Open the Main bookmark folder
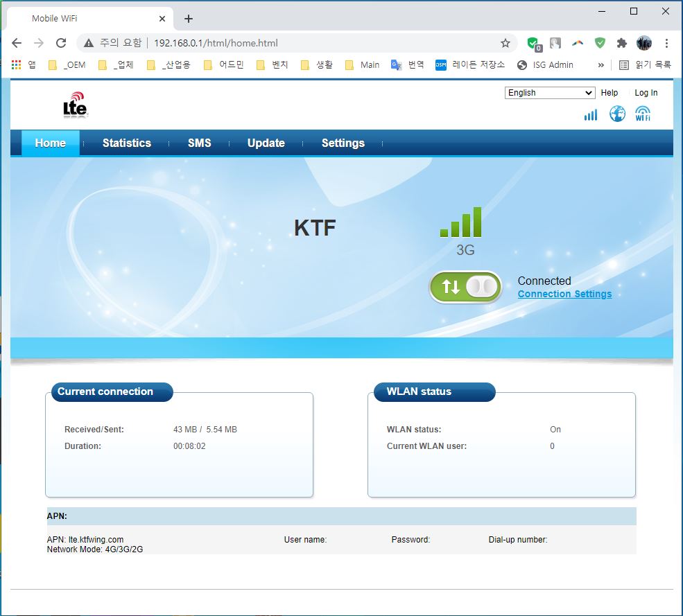This screenshot has width=683, height=616. coord(362,65)
